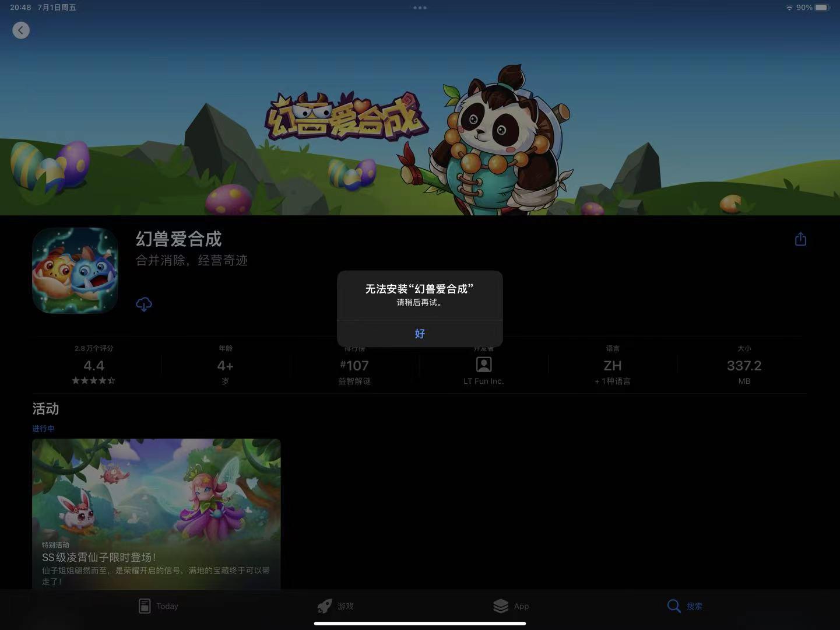The width and height of the screenshot is (840, 630).
Task: Select the 搜索 tab
Action: 684,606
